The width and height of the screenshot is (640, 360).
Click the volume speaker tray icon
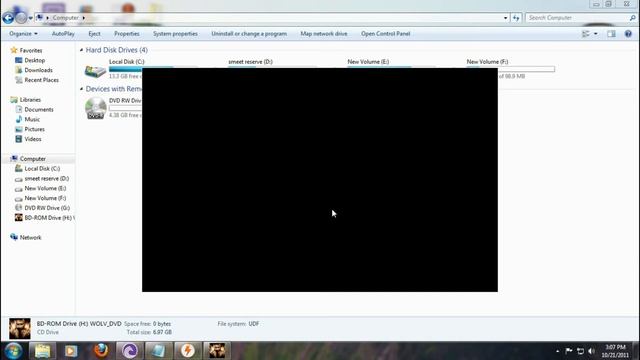point(591,351)
